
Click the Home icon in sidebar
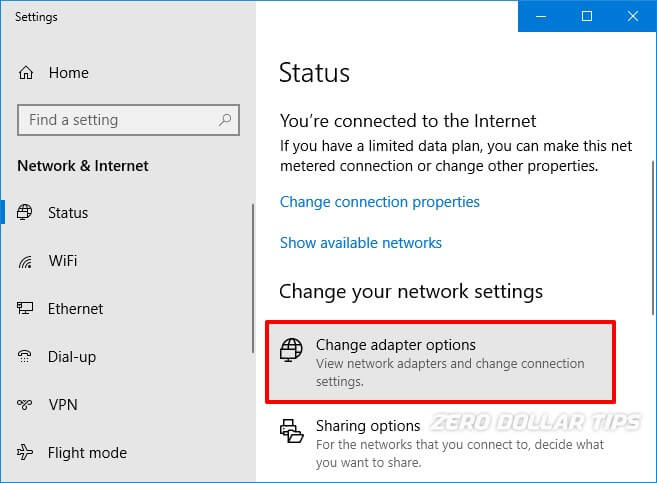click(x=27, y=73)
